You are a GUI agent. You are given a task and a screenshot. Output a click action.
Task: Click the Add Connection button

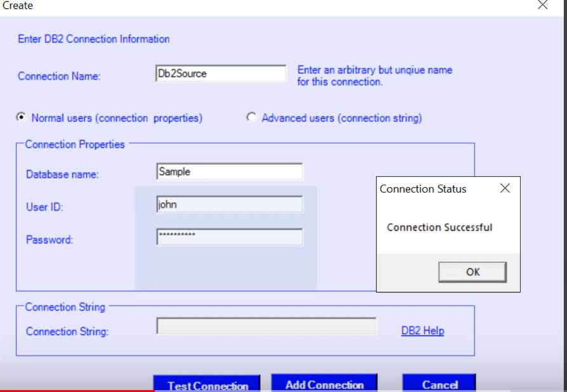pos(324,384)
